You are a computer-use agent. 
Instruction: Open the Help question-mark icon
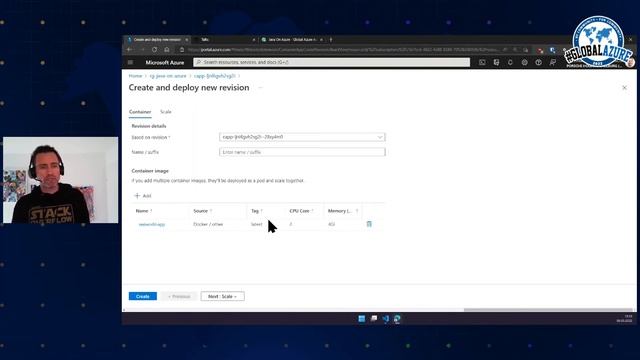538,62
